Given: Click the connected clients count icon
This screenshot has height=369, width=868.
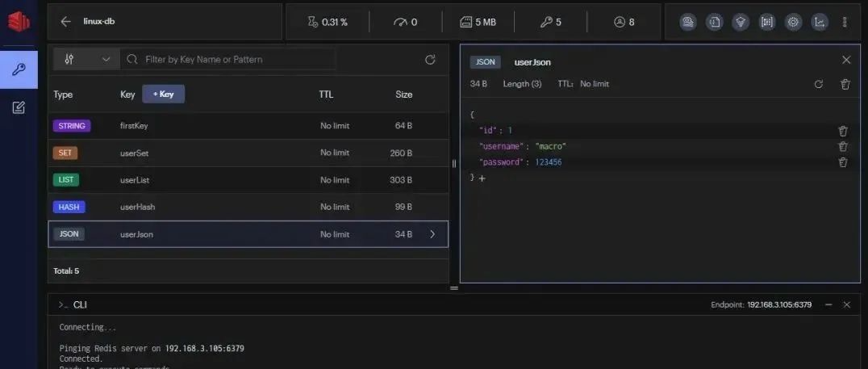Looking at the screenshot, I should click(x=619, y=22).
